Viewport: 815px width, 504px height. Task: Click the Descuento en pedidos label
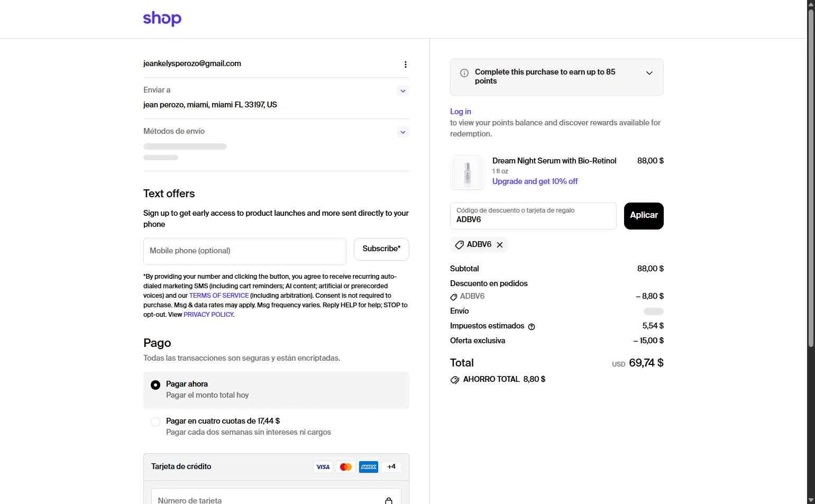[x=489, y=283]
